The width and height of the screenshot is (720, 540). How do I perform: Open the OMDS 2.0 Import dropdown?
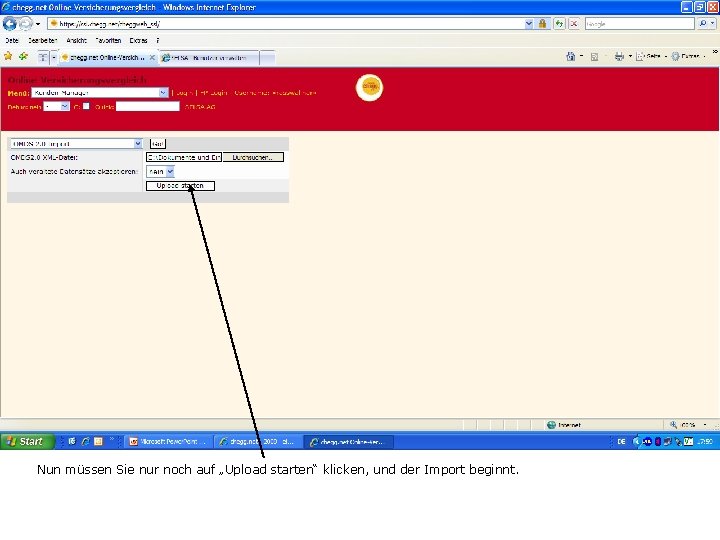tap(76, 144)
